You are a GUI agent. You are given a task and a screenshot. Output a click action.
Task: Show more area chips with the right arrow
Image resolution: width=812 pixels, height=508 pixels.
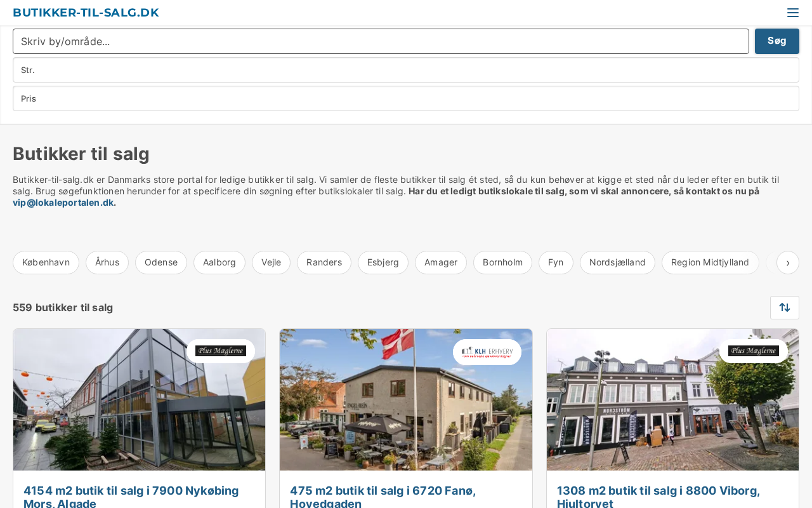click(x=788, y=262)
